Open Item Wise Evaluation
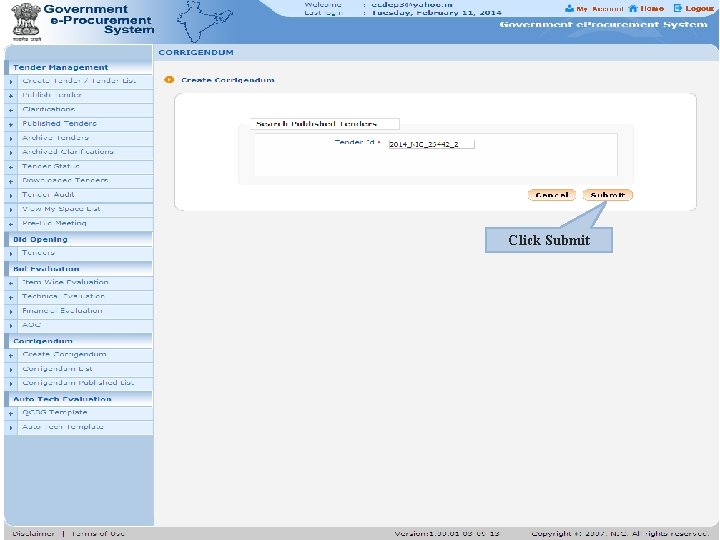 pos(65,282)
